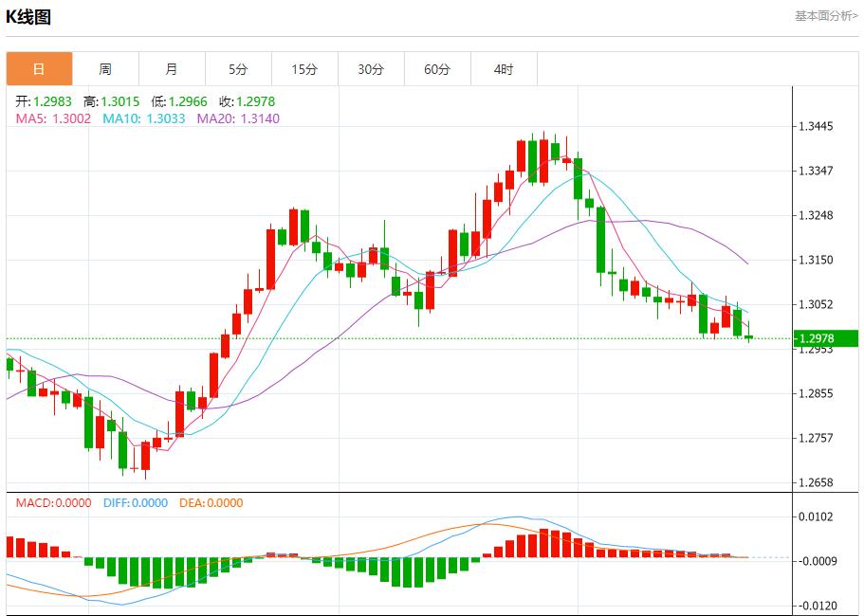Click the MA10 indicator label
The image size is (864, 616).
click(143, 118)
